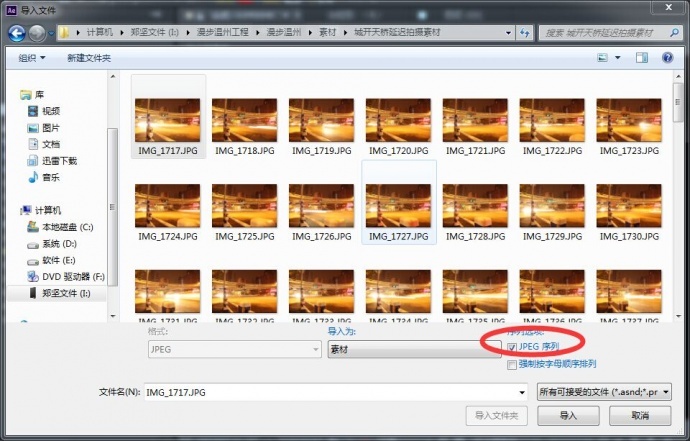Viewport: 690px width, 441px height.
Task: Enable 强制按字母顺序排列 checkbox
Action: [x=513, y=364]
